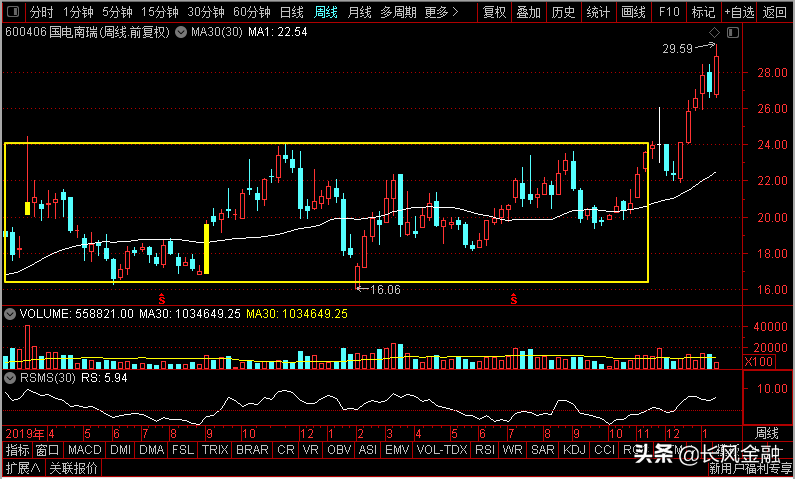Viewport: 795px width, 479px height.
Task: Open the 多周期 multi-period view
Action: tap(399, 12)
